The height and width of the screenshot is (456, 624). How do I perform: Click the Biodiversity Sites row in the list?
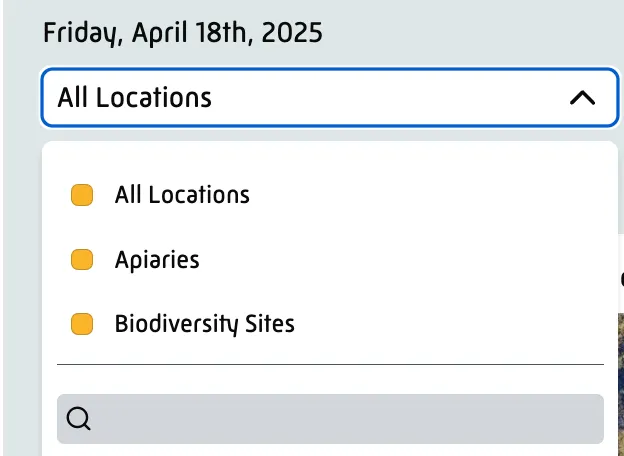point(330,324)
